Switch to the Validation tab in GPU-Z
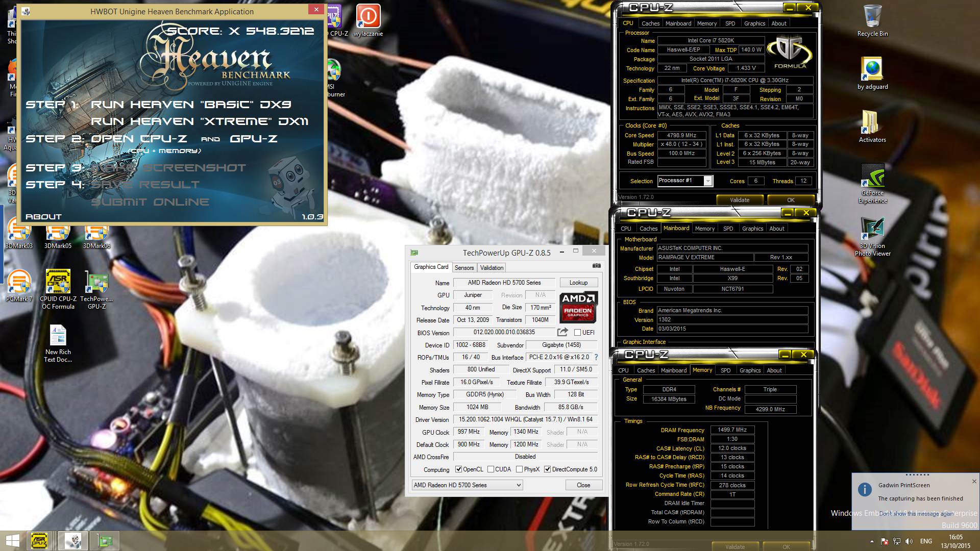980x551 pixels. point(492,267)
